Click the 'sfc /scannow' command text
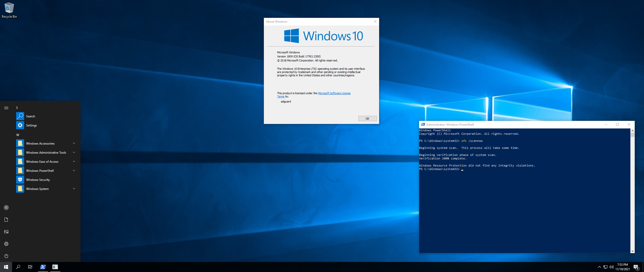644x272 pixels. tap(472, 141)
